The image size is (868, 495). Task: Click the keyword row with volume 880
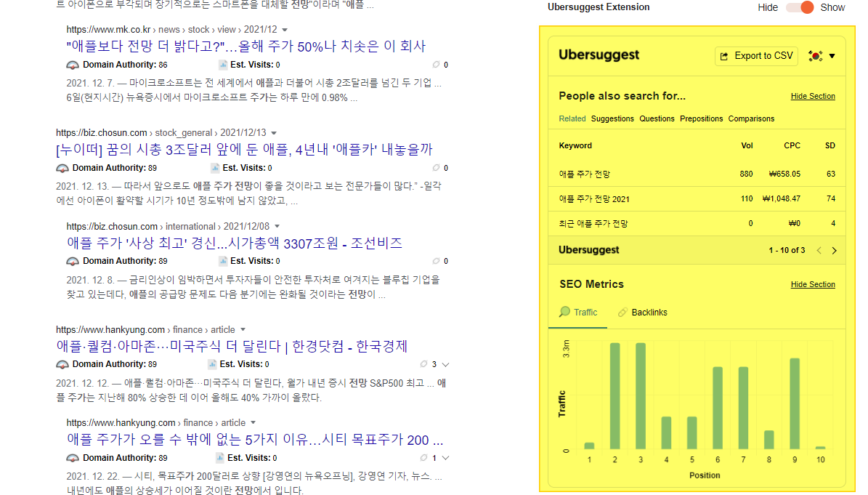697,174
